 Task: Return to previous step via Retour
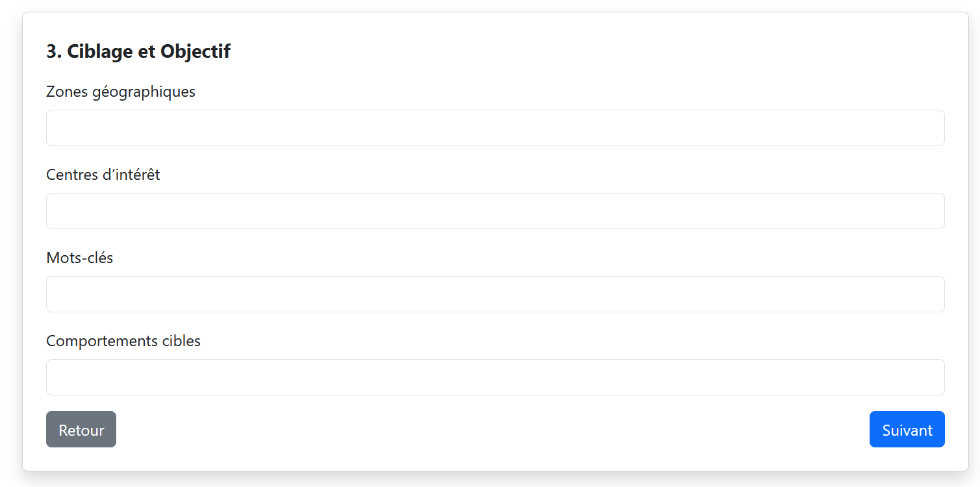point(81,429)
